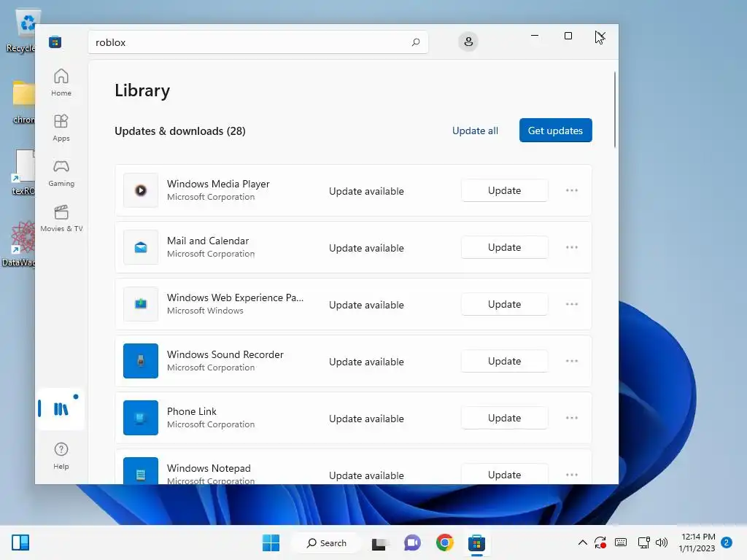Update Windows Notepad
The width and height of the screenshot is (747, 560).
(504, 474)
